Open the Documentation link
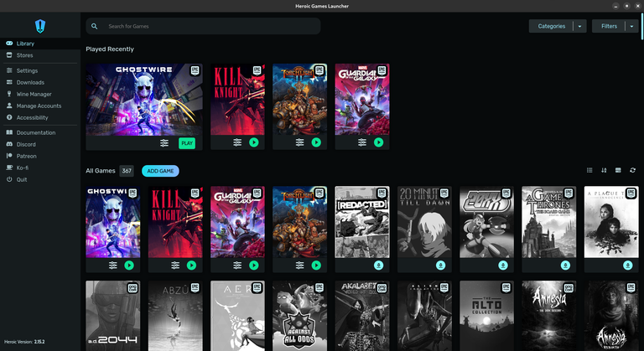644x351 pixels. tap(40, 132)
